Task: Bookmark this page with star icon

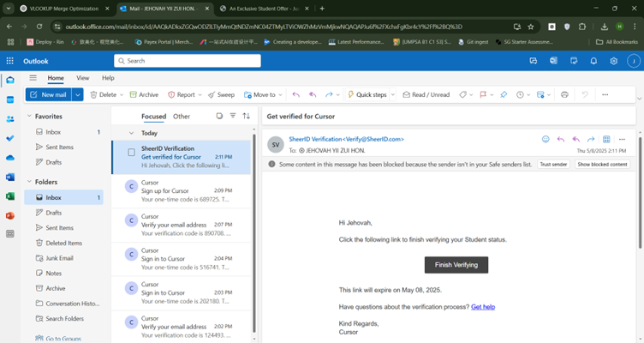Action: coord(531,27)
